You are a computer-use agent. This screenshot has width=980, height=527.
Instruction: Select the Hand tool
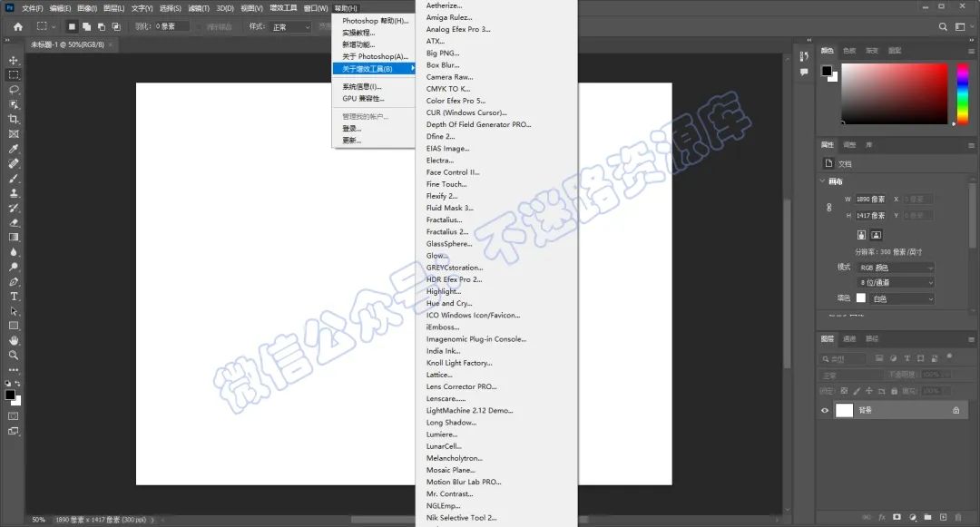pyautogui.click(x=13, y=340)
